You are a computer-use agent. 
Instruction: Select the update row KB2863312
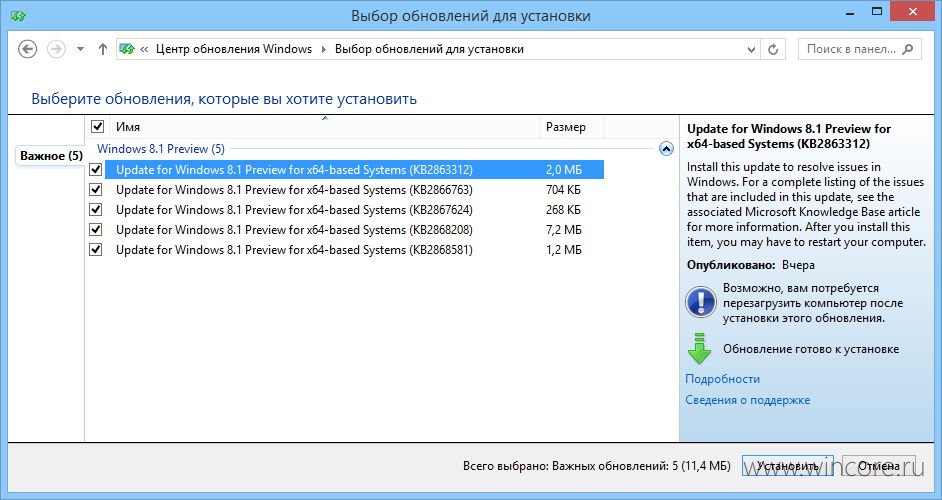coord(354,169)
